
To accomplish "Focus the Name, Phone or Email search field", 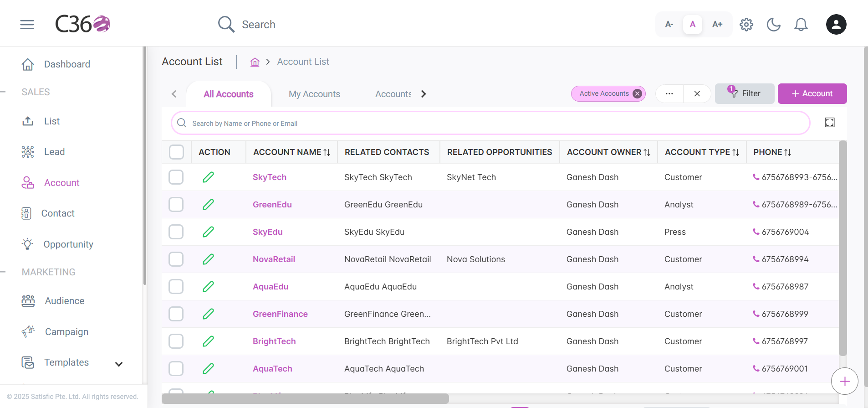I will tap(490, 123).
